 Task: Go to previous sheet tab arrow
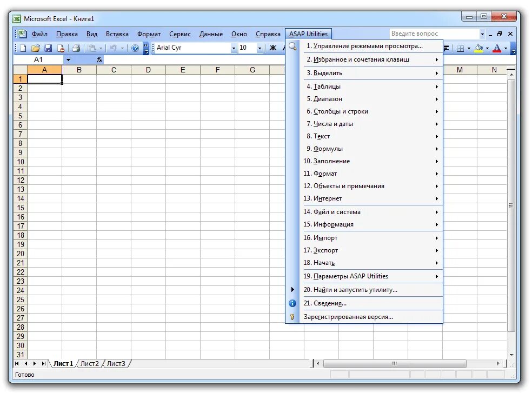pyautogui.click(x=26, y=364)
